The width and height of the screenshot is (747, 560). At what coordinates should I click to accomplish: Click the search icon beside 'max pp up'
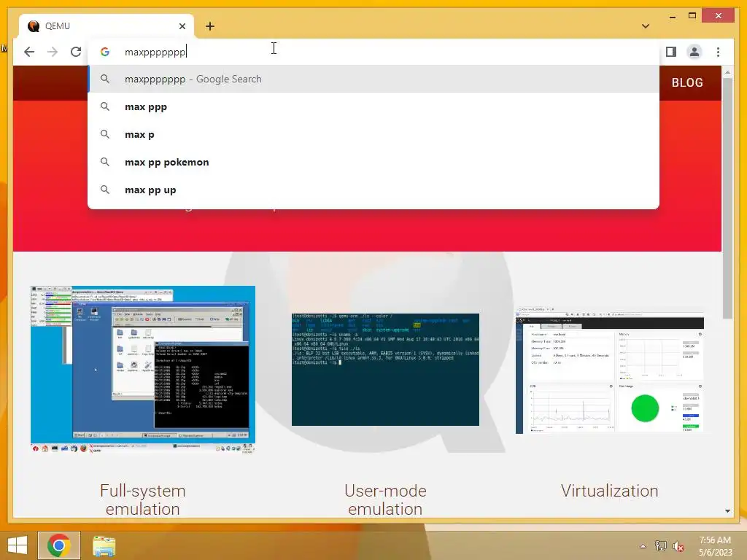tap(105, 190)
